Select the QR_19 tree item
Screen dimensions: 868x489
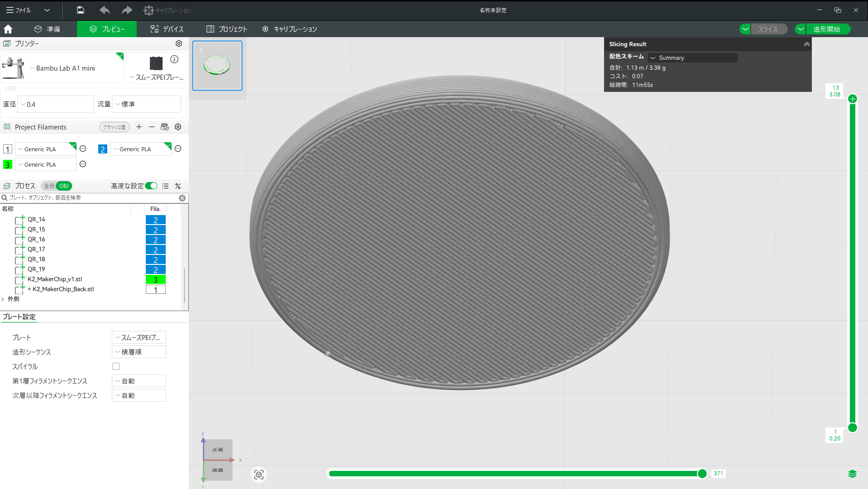[36, 269]
